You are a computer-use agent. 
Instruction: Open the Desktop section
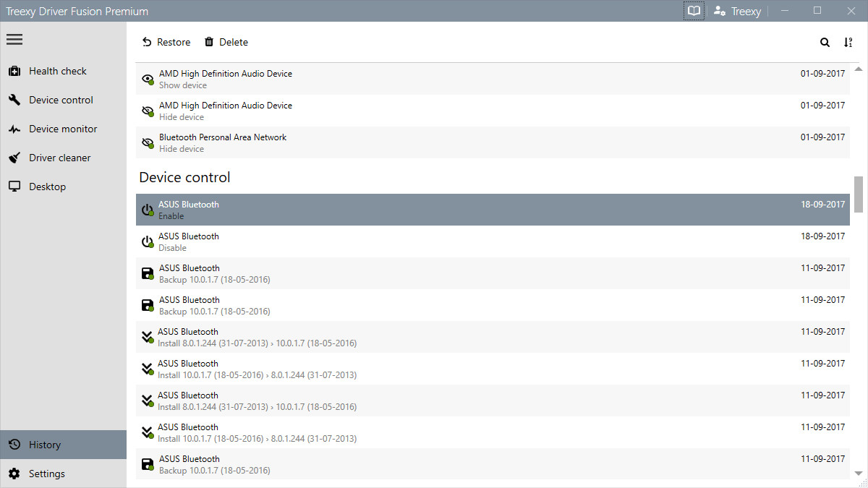point(47,187)
